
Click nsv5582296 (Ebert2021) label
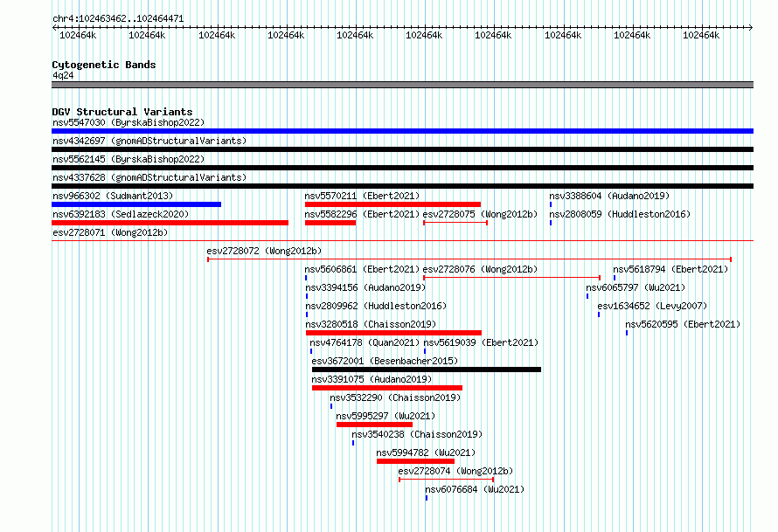coord(362,214)
